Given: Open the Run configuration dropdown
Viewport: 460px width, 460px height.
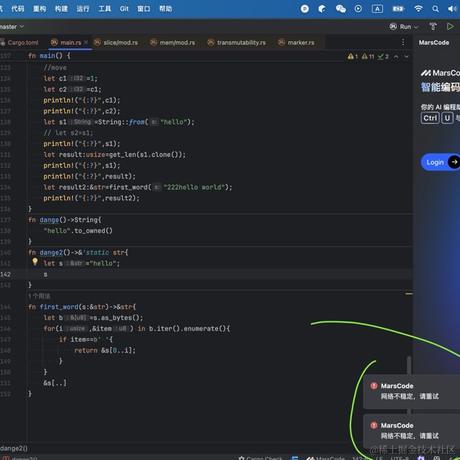Looking at the screenshot, I should click(404, 27).
